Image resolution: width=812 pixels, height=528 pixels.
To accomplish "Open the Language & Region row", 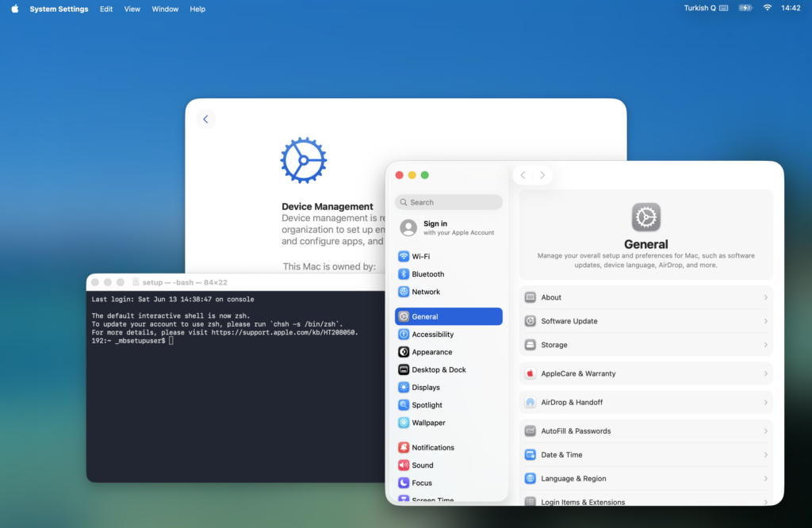I will tap(645, 478).
